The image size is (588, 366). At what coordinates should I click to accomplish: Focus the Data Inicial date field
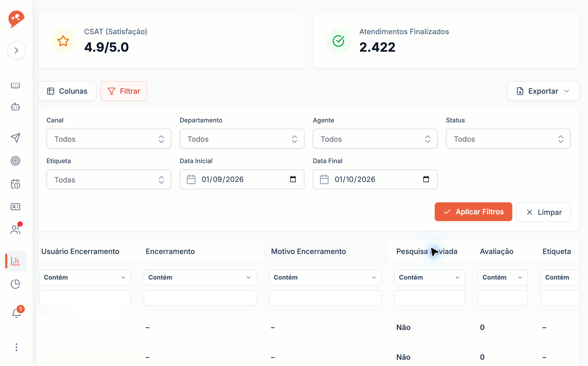coord(242,179)
